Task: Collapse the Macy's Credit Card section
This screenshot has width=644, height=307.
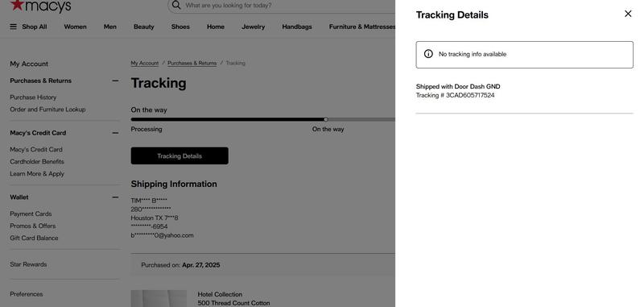Action: click(115, 133)
